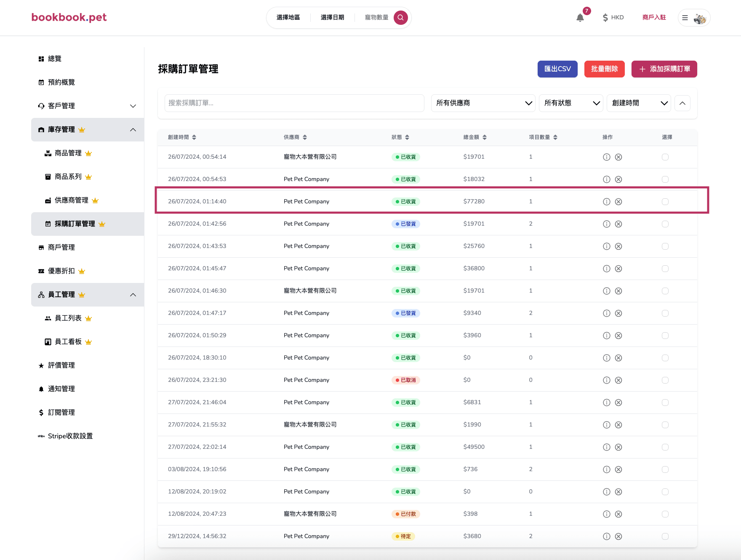Open info icon on the 01:42:56 order
741x560 pixels.
coord(607,224)
